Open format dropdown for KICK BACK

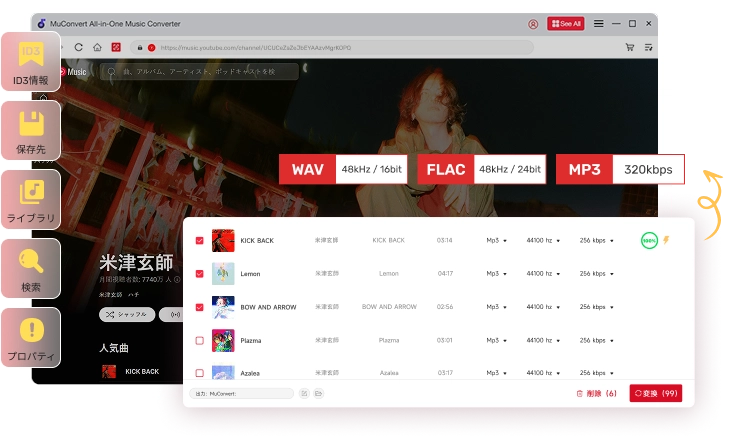(496, 241)
